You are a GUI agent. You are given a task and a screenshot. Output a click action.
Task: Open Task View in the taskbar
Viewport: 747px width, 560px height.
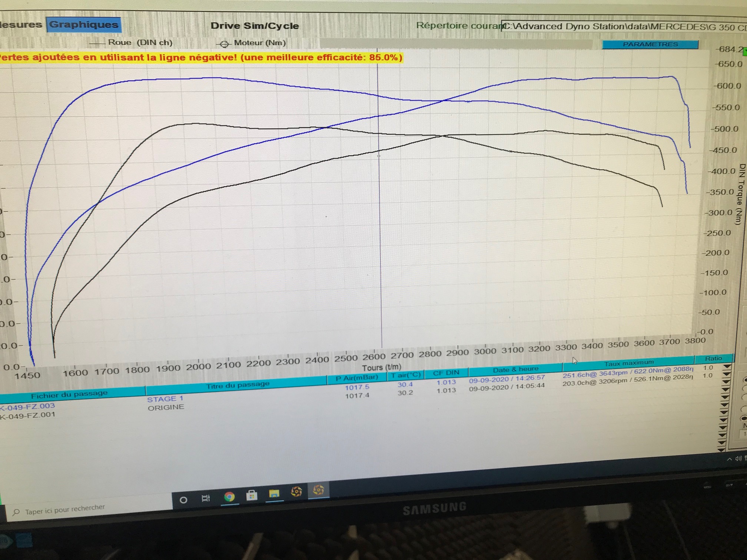tap(206, 499)
